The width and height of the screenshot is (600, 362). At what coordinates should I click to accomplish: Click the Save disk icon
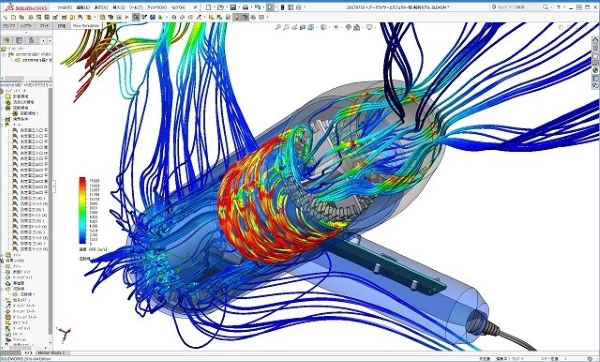233,7
